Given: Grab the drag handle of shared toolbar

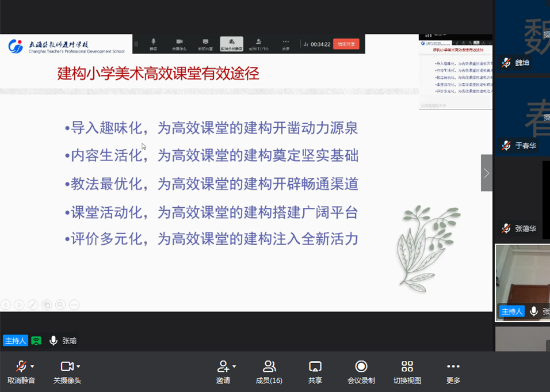Looking at the screenshot, I should [136, 44].
